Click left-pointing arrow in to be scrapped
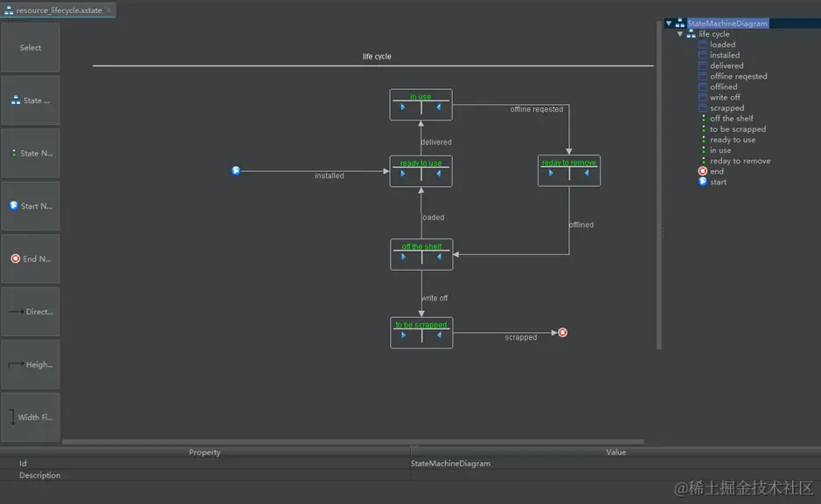Image resolution: width=821 pixels, height=504 pixels. click(x=439, y=335)
